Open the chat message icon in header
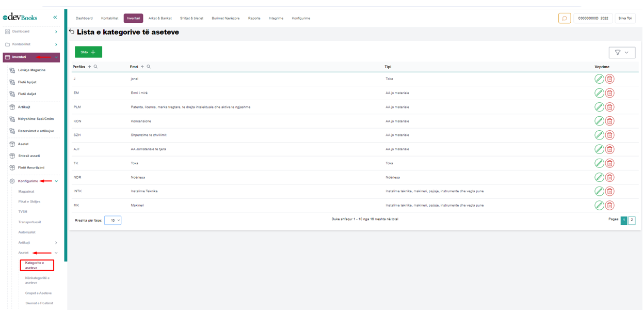This screenshot has width=644, height=310. click(x=564, y=18)
